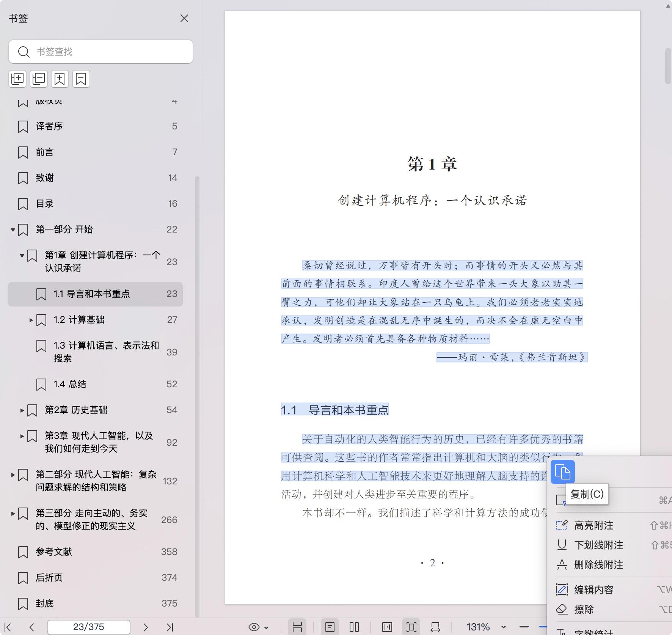Expand the 第2章 历史基础 bookmark
The image size is (672, 635).
pos(22,410)
